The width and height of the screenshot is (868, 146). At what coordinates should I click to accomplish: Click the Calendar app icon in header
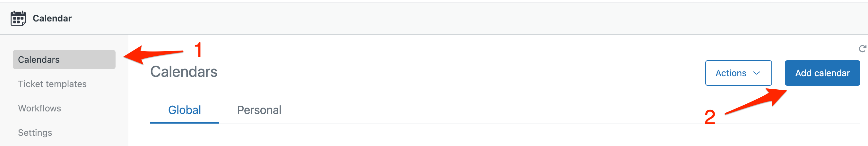pos(18,18)
